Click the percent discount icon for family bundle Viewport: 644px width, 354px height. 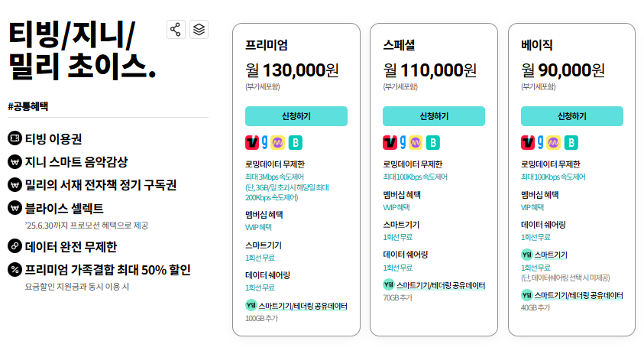point(15,270)
